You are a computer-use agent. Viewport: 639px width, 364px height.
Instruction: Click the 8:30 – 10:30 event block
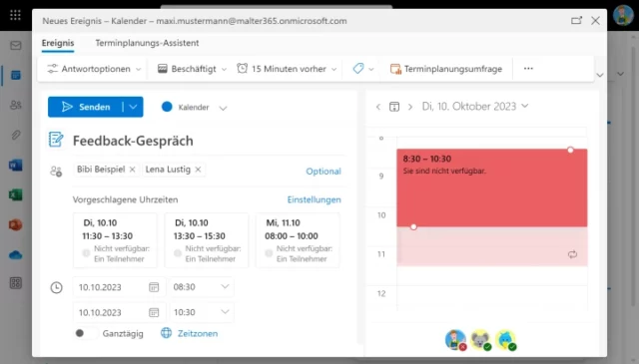coord(492,187)
